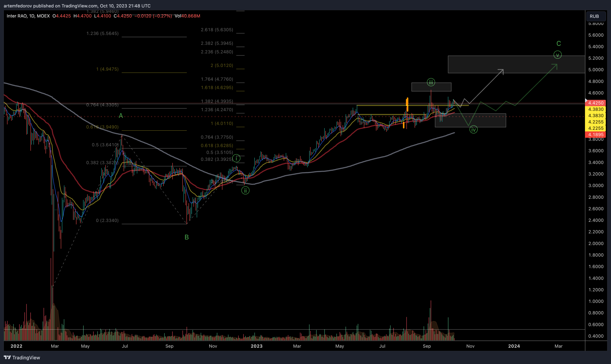Select the Fibonacci label 1.236 (4.2470)

click(217, 110)
